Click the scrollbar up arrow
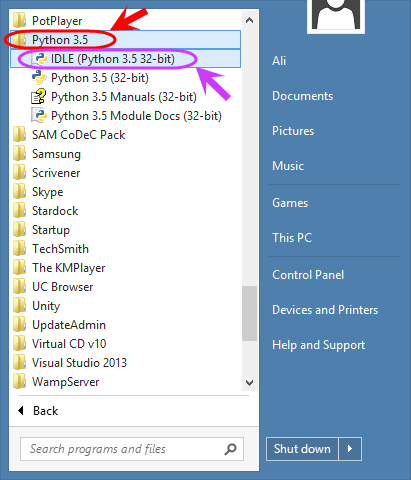Viewport: 411px width, 480px height. [x=249, y=21]
